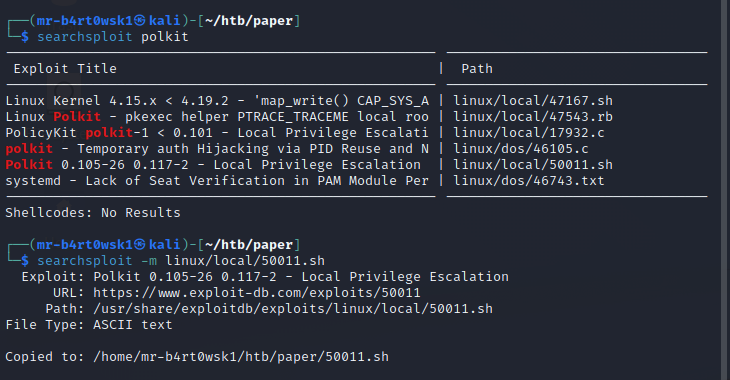Image resolution: width=730 pixels, height=380 pixels.
Task: Select path linux/local/17932.c
Action: point(529,133)
